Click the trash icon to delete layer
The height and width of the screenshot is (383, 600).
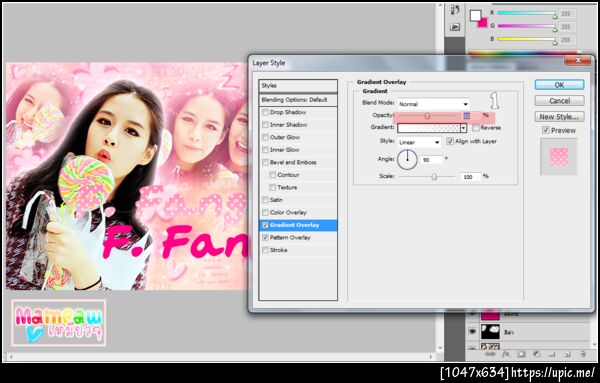point(582,355)
